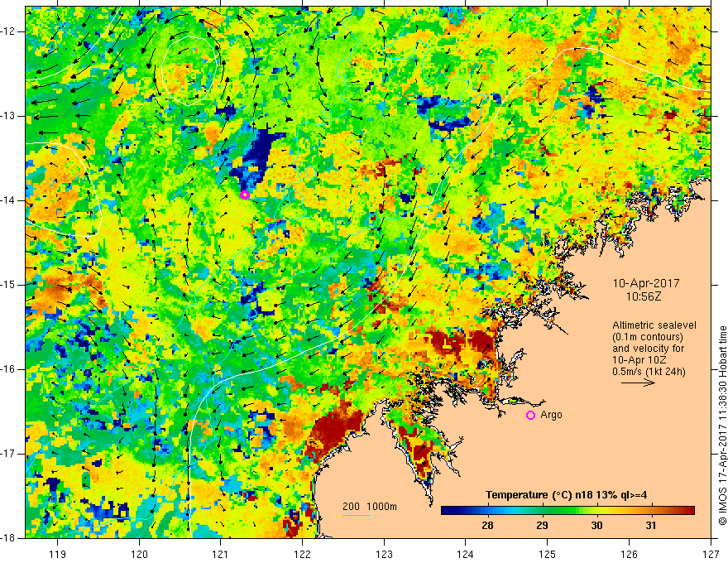This screenshot has height=563, width=728.
Task: Click the Argo legend circle symbol
Action: [530, 415]
